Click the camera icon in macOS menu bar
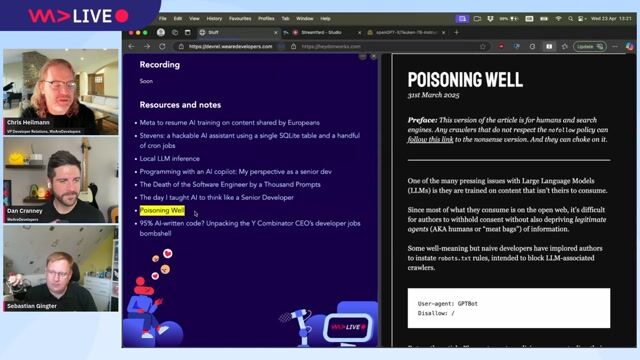This screenshot has height=360, width=640. click(477, 19)
